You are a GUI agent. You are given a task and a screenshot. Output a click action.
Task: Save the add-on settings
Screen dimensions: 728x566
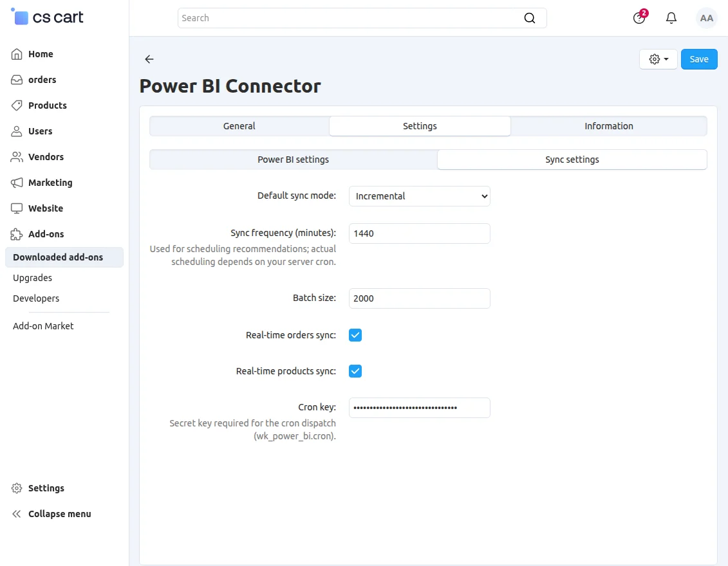tap(699, 59)
